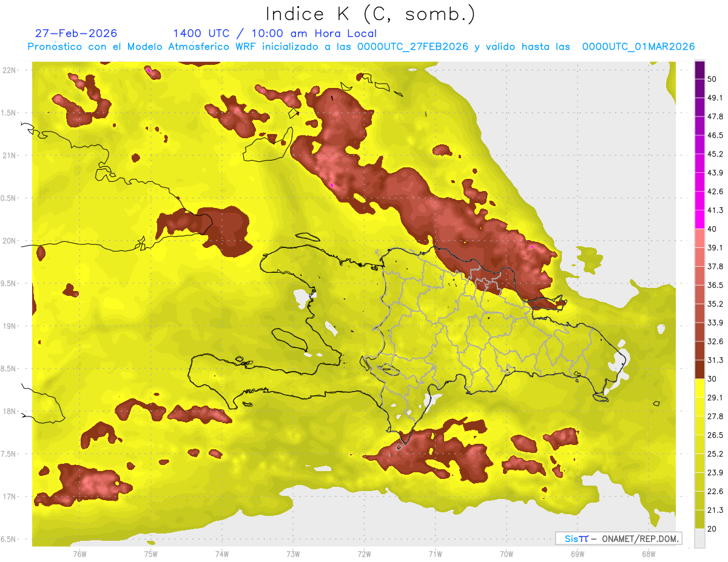Click the 49.1 color scale value
Screen dimensions: 728x562
click(715, 98)
